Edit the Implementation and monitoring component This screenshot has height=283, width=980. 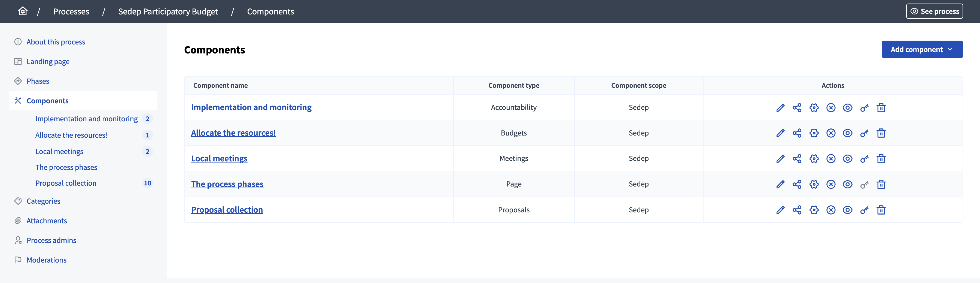click(x=780, y=108)
